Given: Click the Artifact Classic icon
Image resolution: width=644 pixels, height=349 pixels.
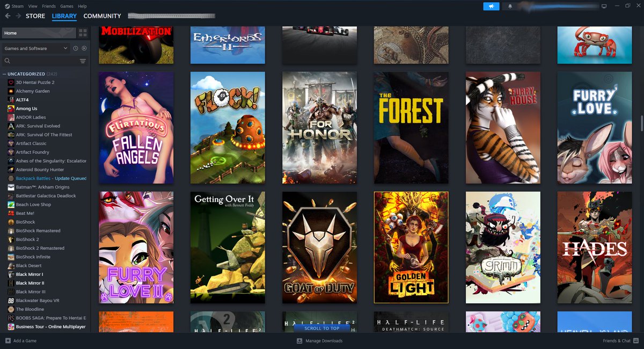Looking at the screenshot, I should pos(11,143).
